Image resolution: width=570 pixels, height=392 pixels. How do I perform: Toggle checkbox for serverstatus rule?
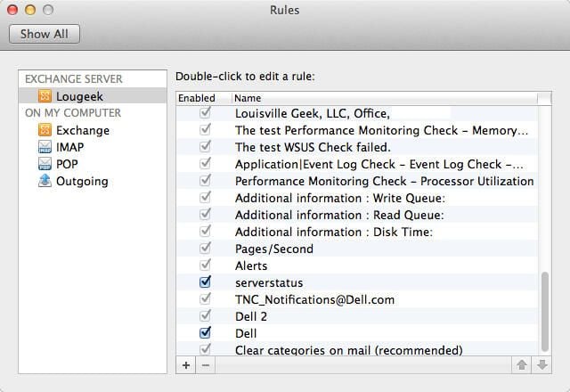coord(206,282)
